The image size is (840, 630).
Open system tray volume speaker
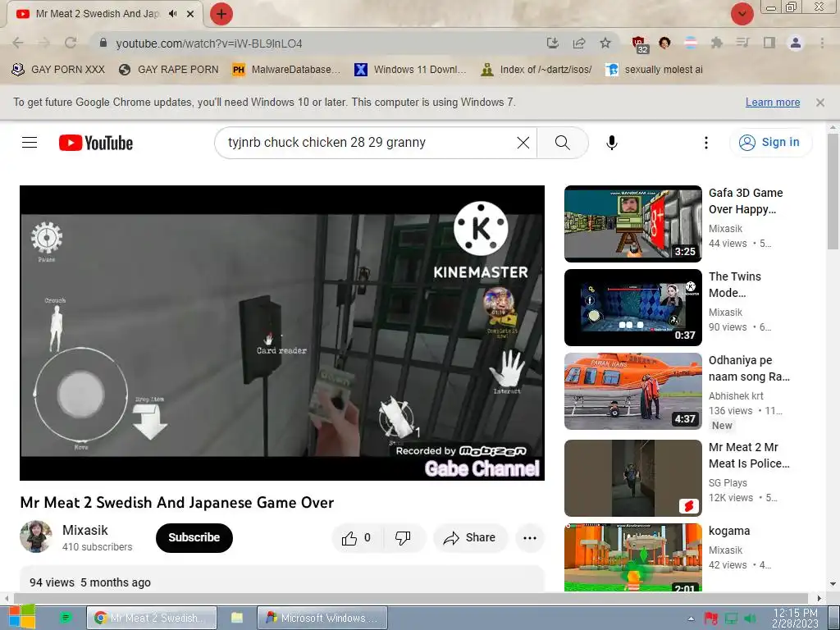pos(751,619)
